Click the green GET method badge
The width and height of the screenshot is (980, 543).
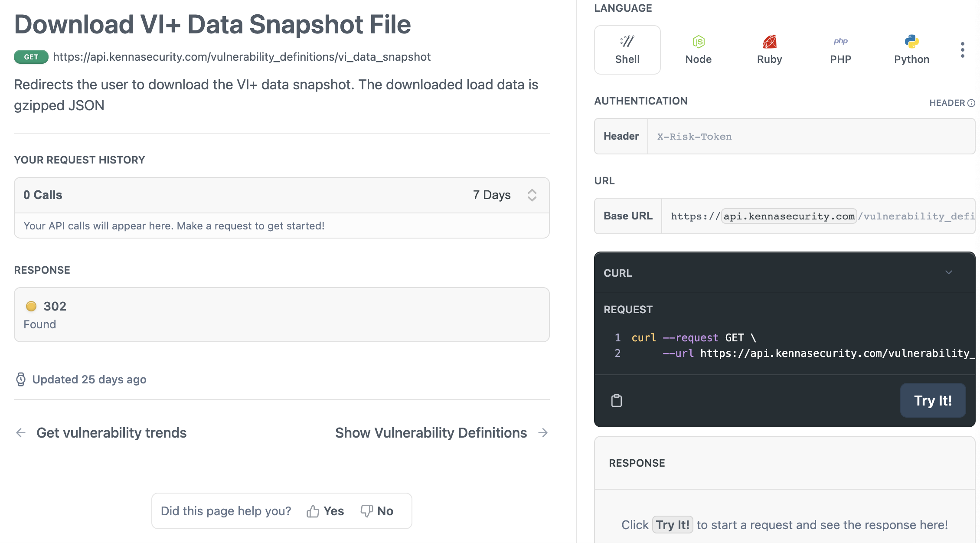pyautogui.click(x=31, y=57)
